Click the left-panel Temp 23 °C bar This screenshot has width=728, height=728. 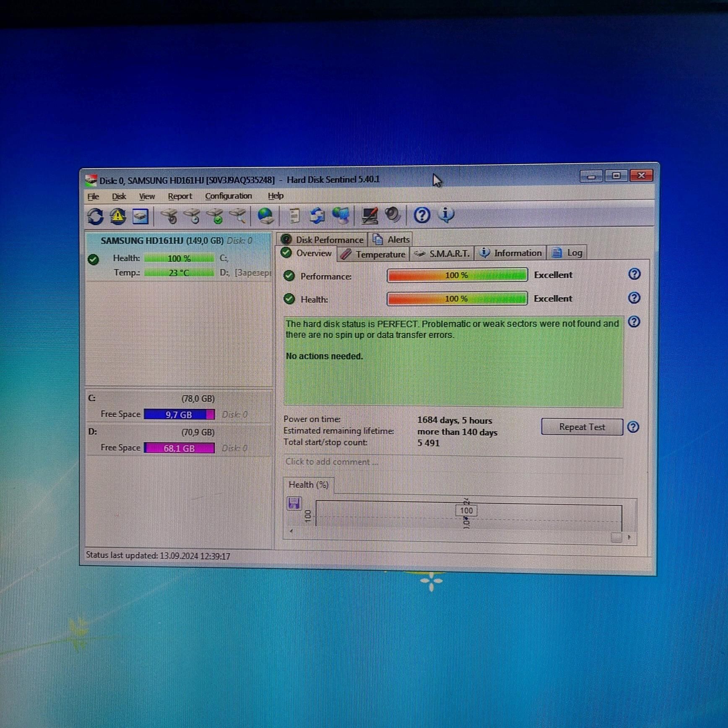coord(179,273)
